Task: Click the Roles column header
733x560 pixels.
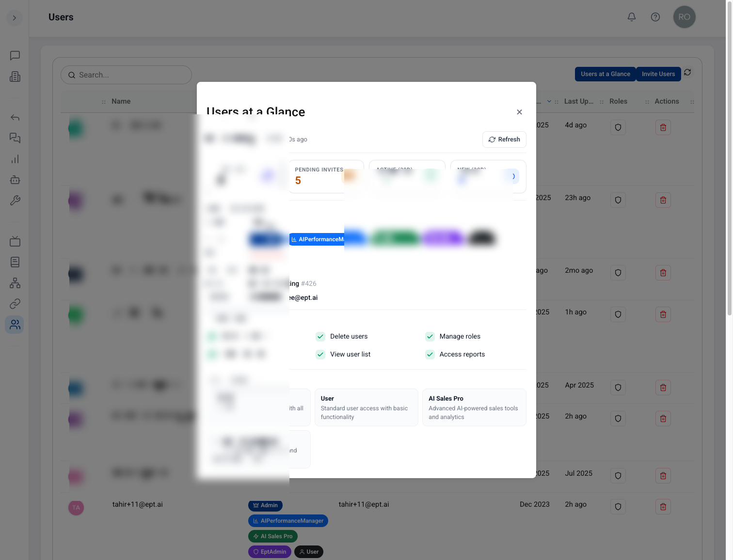Action: point(618,101)
